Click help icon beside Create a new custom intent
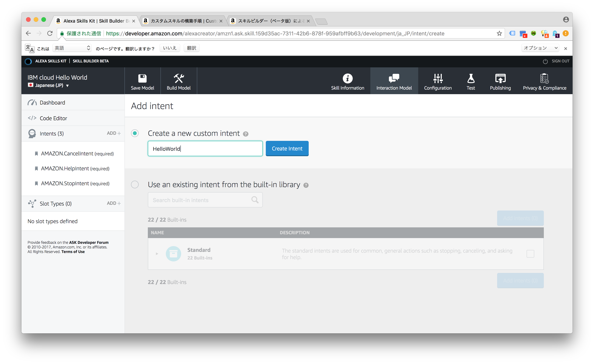Screen dimensions: 594x364 [245, 134]
